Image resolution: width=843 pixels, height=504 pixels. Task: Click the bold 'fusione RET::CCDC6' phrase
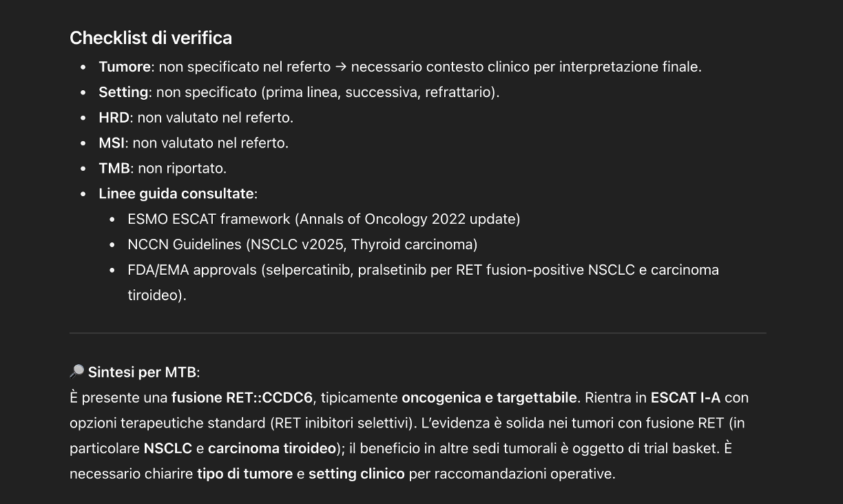coord(242,398)
